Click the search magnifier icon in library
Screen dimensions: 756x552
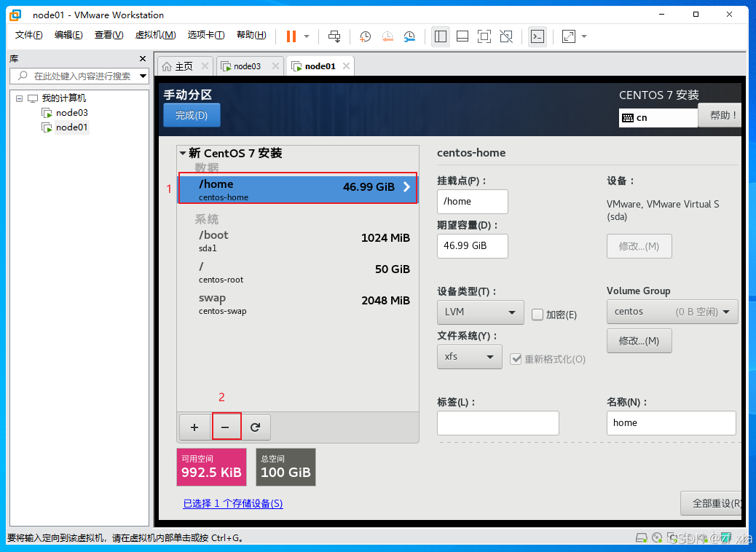coord(22,76)
